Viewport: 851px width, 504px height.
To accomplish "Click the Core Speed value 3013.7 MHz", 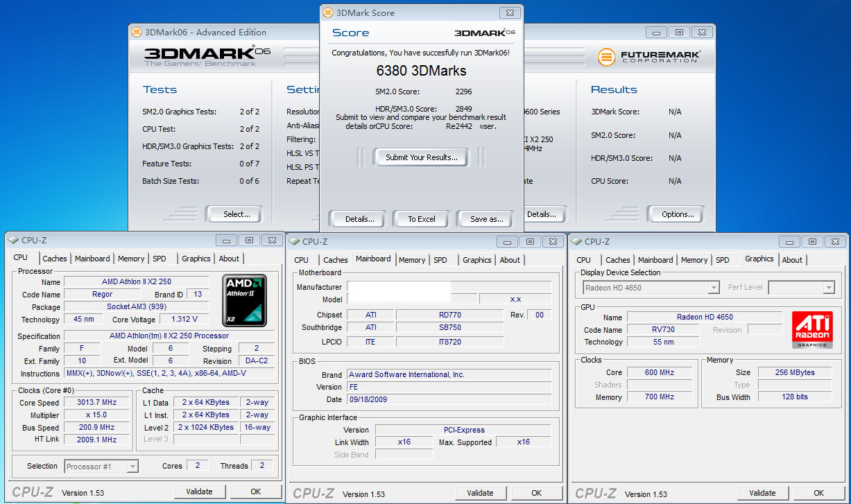I will click(96, 402).
